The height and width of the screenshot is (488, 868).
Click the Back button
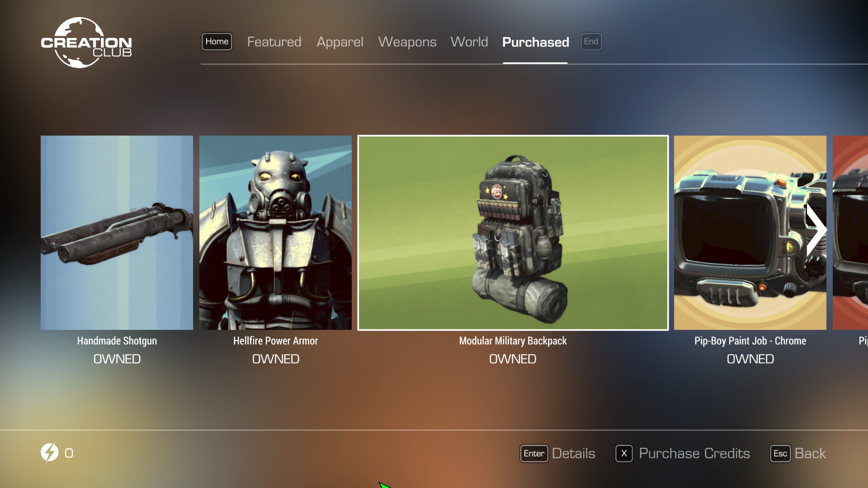pos(810,453)
